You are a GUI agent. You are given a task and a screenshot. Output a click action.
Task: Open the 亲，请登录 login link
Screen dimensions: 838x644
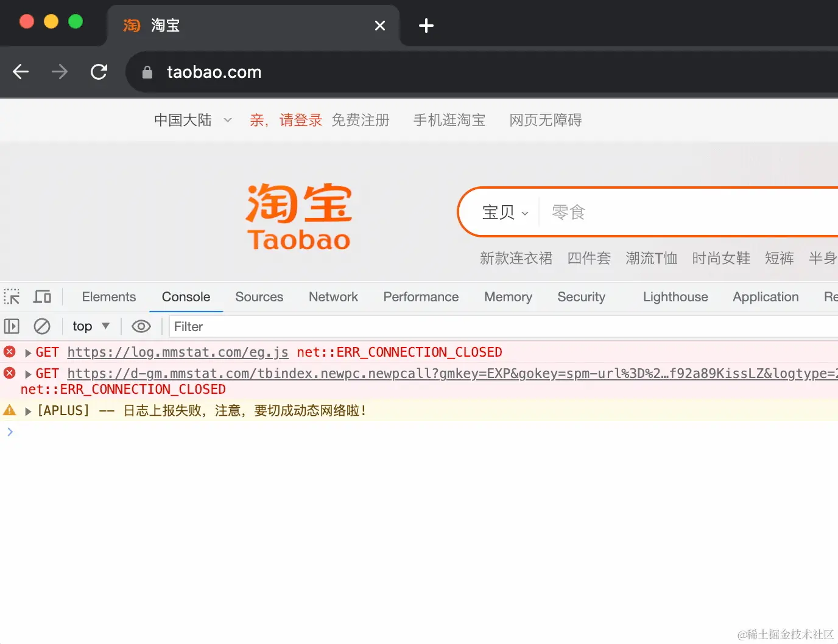click(x=286, y=120)
